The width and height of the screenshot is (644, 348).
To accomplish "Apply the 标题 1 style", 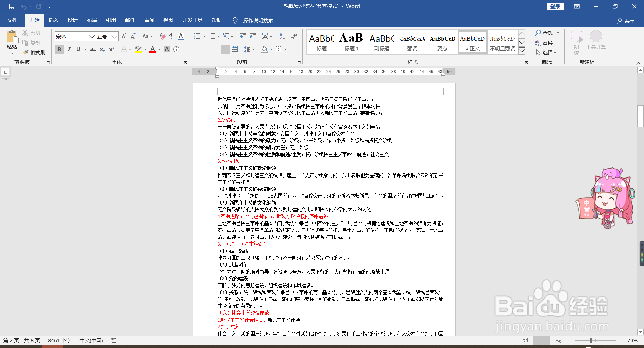I will (x=351, y=42).
